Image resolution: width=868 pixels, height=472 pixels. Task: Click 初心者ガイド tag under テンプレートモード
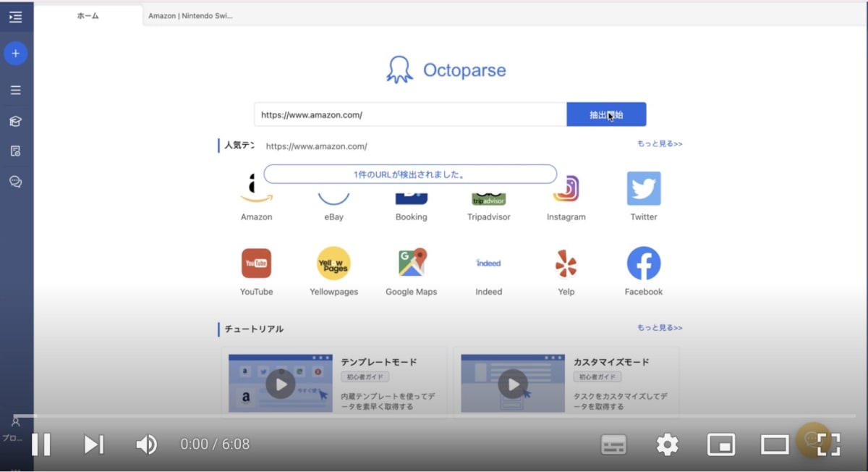pyautogui.click(x=365, y=377)
